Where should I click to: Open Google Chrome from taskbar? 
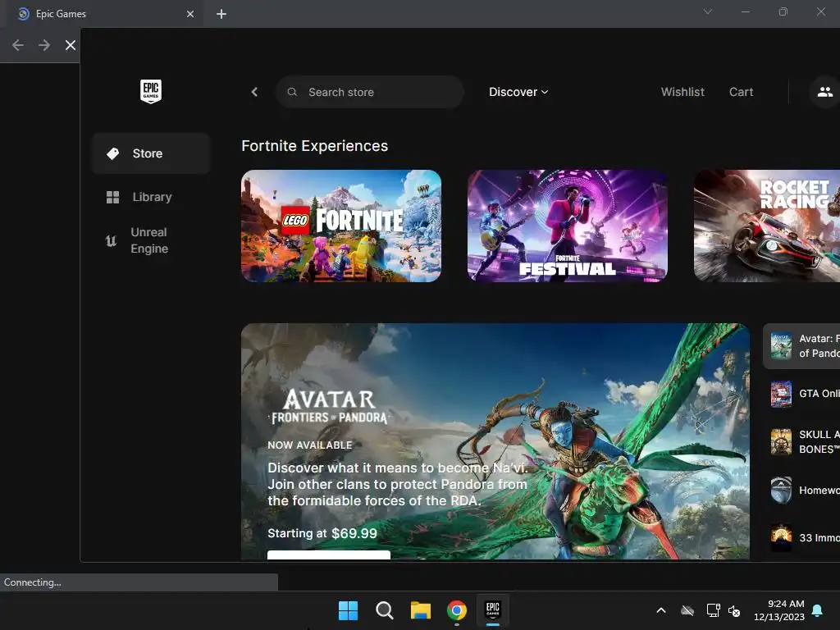point(456,610)
